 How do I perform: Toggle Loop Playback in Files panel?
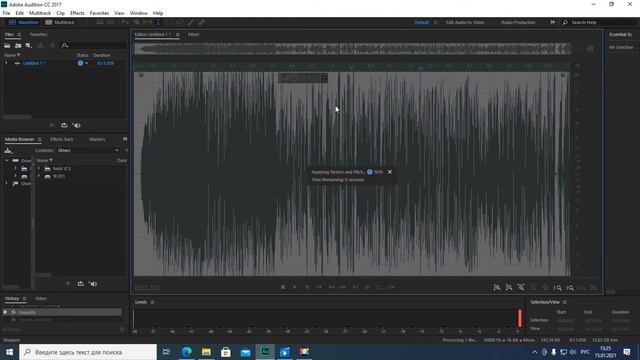point(64,125)
